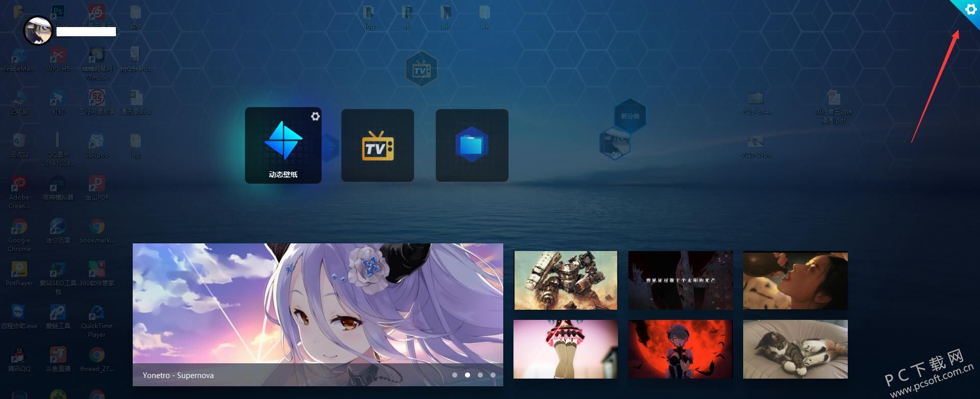Viewport: 980px width, 399px height.
Task: Select the bookmark... Chrome file icon
Action: 96,231
